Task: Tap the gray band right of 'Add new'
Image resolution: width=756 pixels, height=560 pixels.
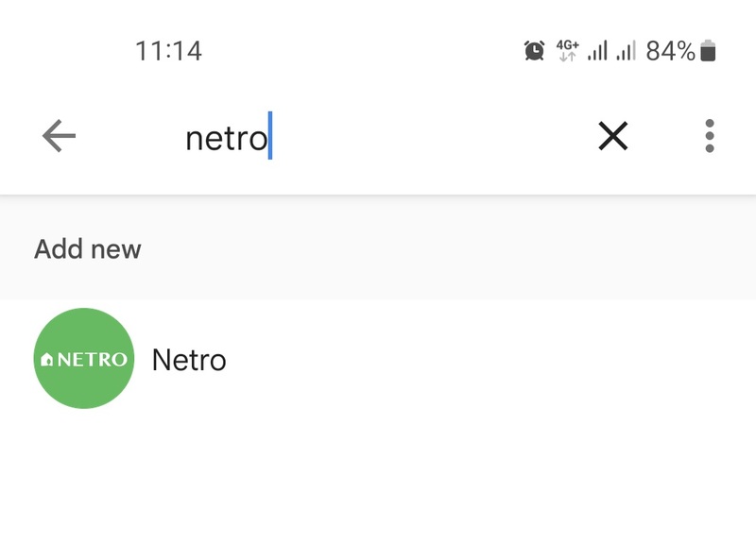Action: (448, 249)
